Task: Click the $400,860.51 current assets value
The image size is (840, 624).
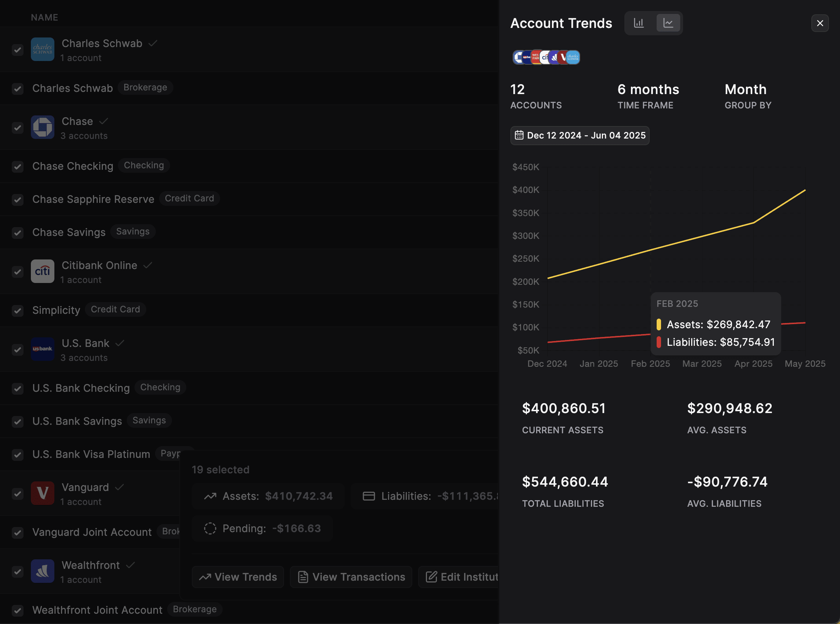Action: coord(564,408)
